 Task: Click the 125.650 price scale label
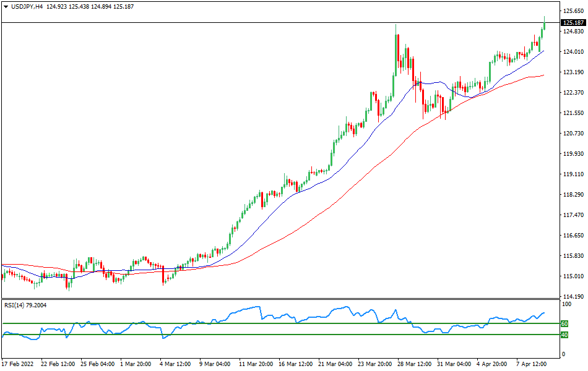573,11
